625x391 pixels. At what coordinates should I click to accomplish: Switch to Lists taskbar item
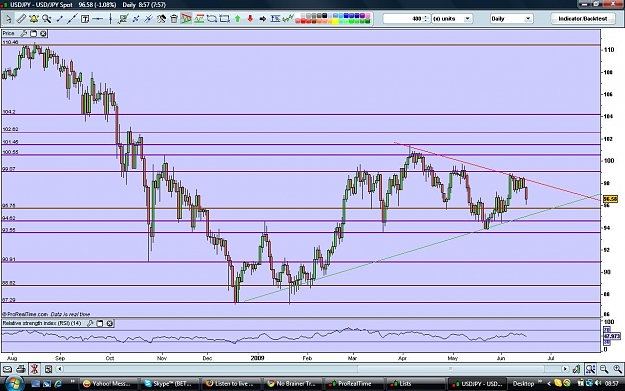(x=415, y=384)
